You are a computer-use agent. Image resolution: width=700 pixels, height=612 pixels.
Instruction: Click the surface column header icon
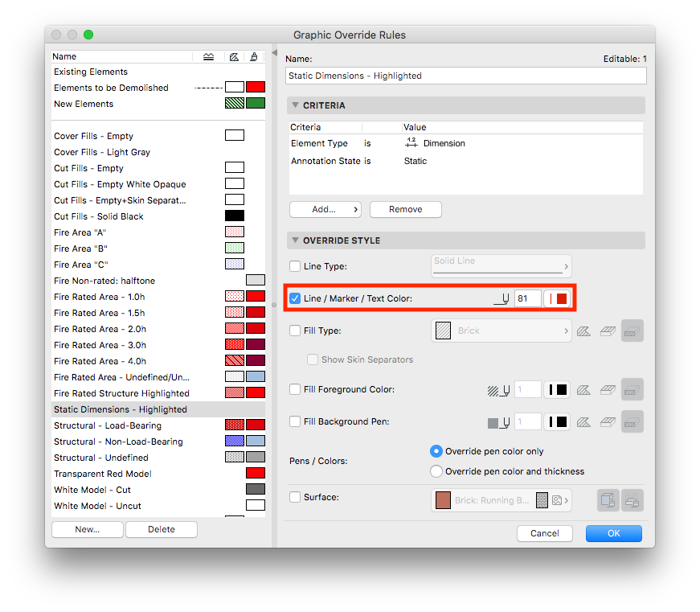click(x=254, y=57)
